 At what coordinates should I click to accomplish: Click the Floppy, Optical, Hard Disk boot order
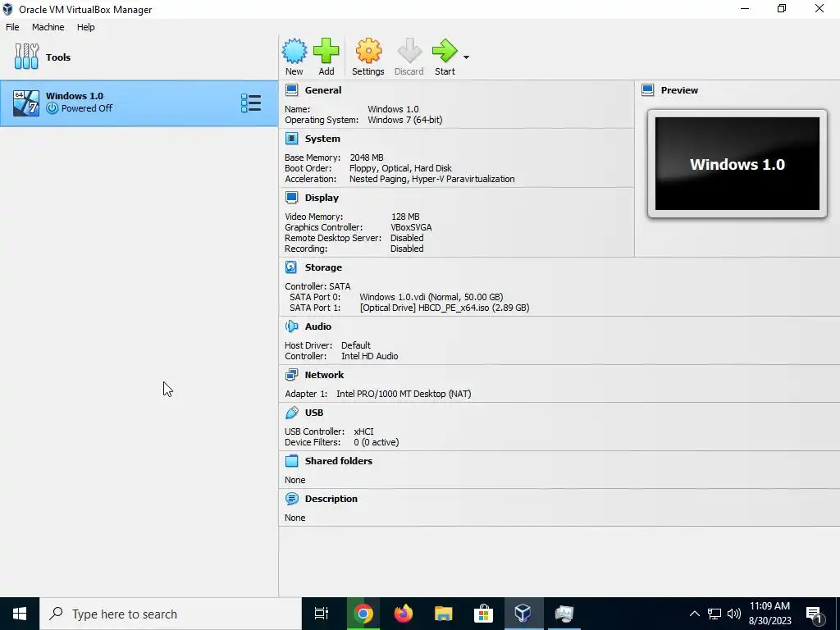coord(400,168)
